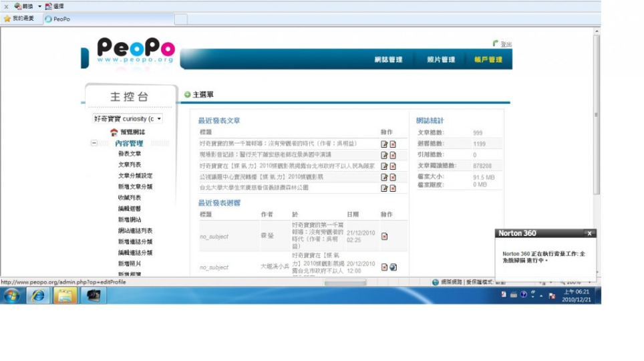The height and width of the screenshot is (361, 644).
Task: Click the 登出 logout link
Action: tap(506, 44)
